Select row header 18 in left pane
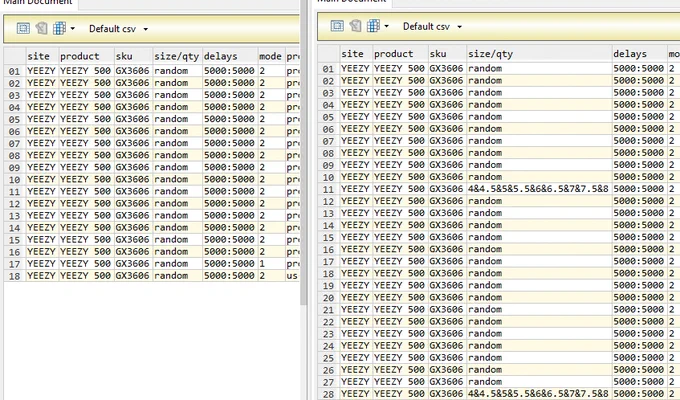The image size is (680, 400). click(x=15, y=275)
